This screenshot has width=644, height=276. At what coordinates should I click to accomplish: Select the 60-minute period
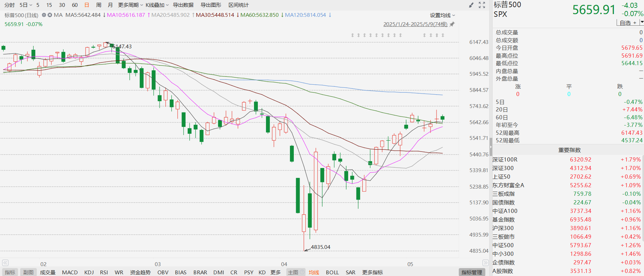coord(75,5)
